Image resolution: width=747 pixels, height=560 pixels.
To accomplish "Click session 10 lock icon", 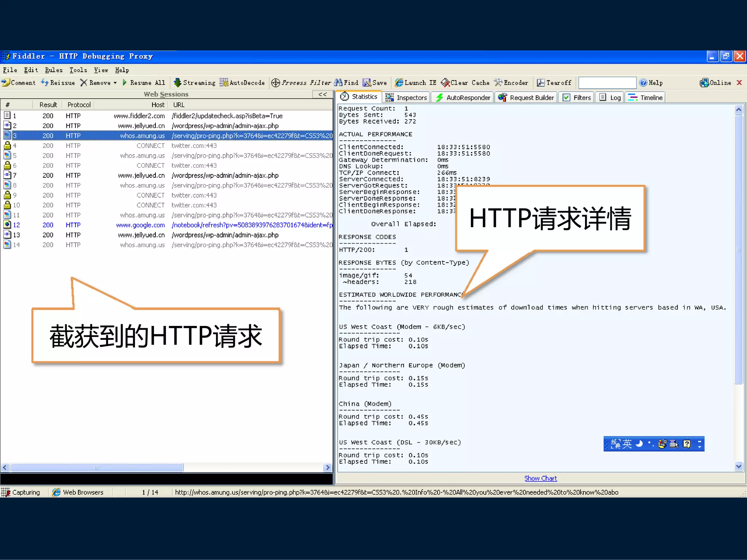I will [7, 205].
